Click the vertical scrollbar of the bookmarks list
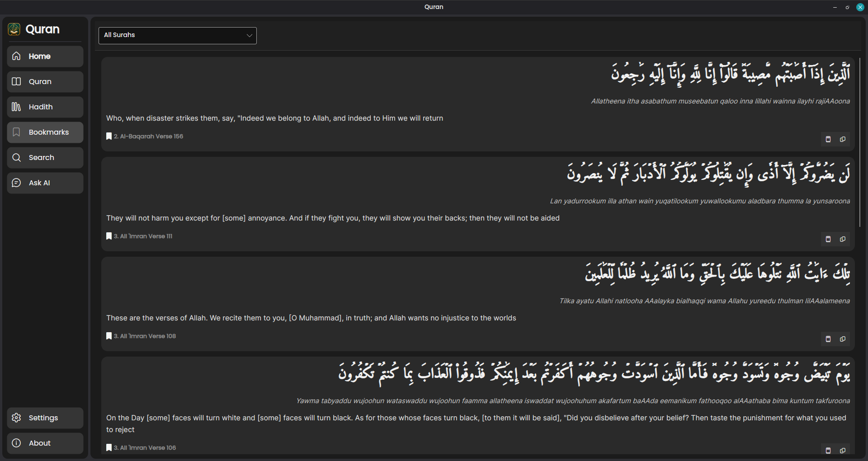Screen dimensions: 868x461 [x=860, y=142]
